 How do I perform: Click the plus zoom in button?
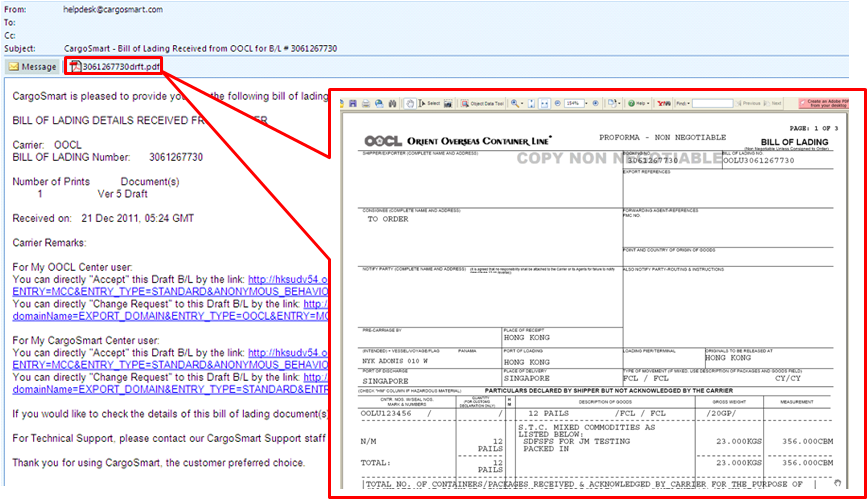coord(597,103)
